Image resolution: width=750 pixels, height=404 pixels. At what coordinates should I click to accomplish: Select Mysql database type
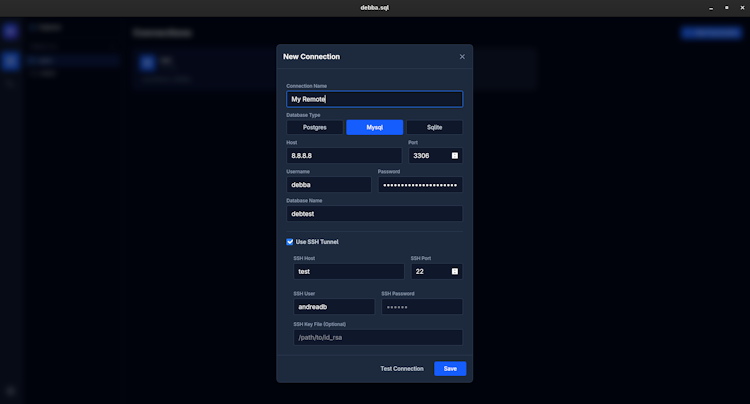375,127
